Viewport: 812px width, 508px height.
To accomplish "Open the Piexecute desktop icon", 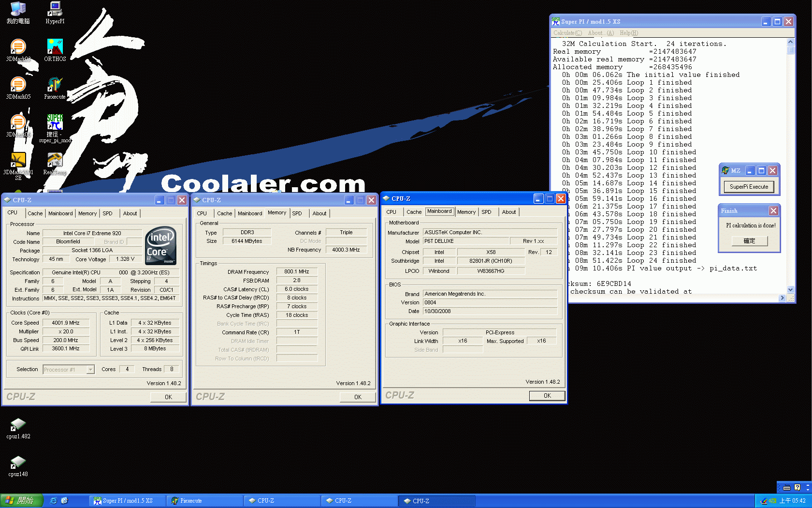I will pyautogui.click(x=55, y=88).
